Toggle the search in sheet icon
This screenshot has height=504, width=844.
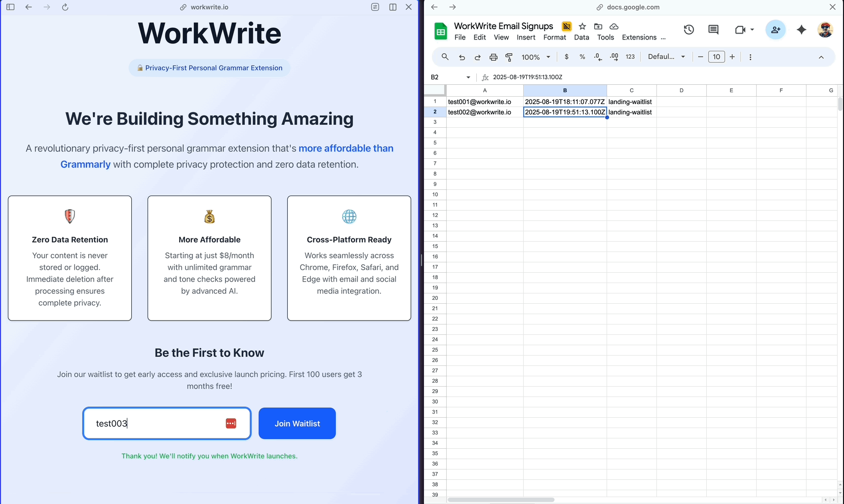(445, 57)
